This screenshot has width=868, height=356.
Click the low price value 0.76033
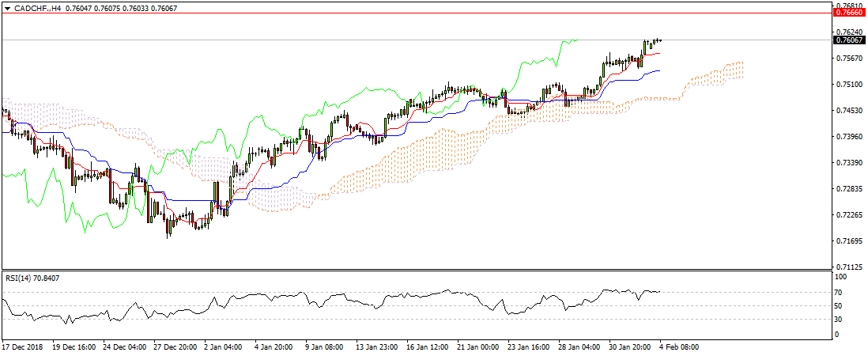click(x=135, y=9)
